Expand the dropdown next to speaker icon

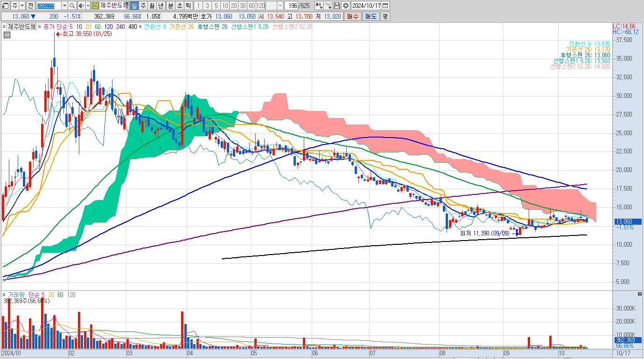pyautogui.click(x=87, y=6)
